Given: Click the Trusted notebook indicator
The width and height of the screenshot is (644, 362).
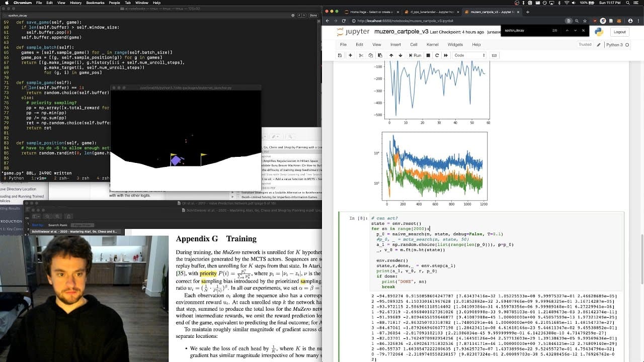Looking at the screenshot, I should click(585, 45).
